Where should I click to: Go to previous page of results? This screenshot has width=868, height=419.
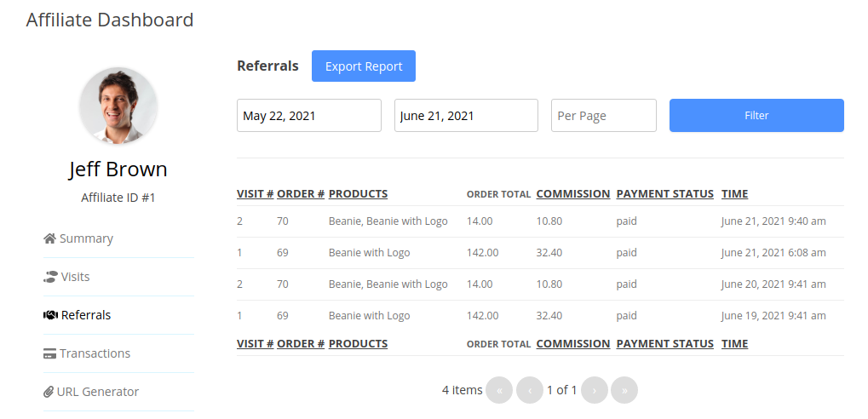coord(530,390)
